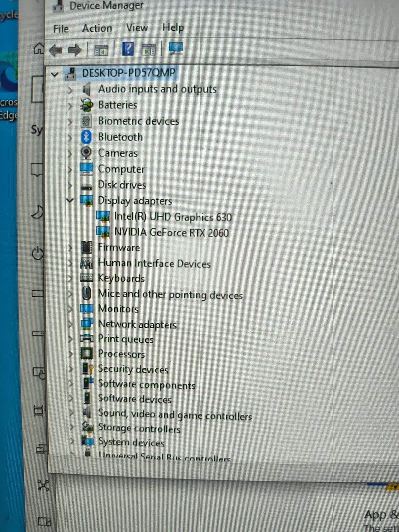Screen dimensions: 399x532
Task: Click the NVIDIA GeForce RTX 2060 icon
Action: tap(103, 232)
